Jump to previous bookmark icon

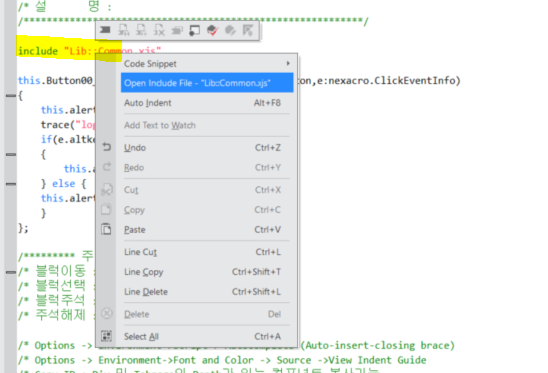[123, 30]
